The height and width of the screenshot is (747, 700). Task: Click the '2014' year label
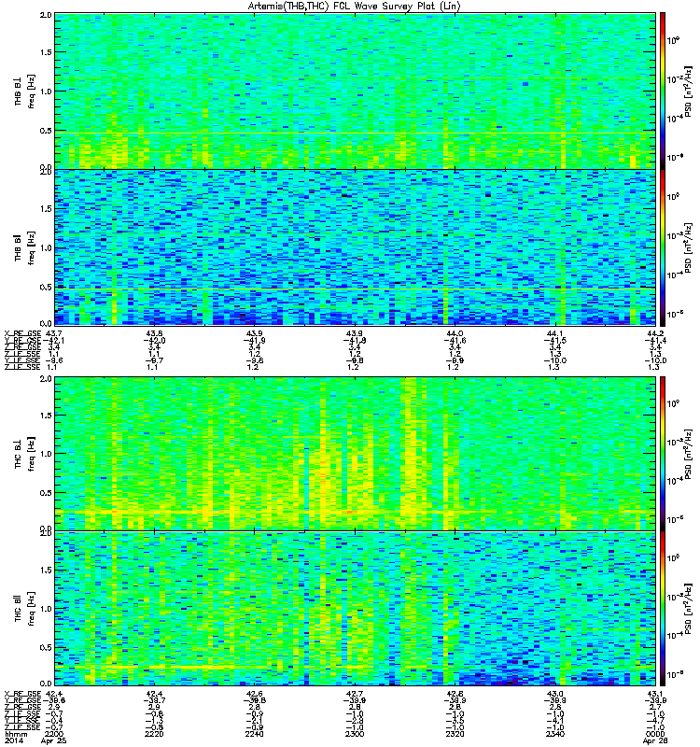(13, 740)
